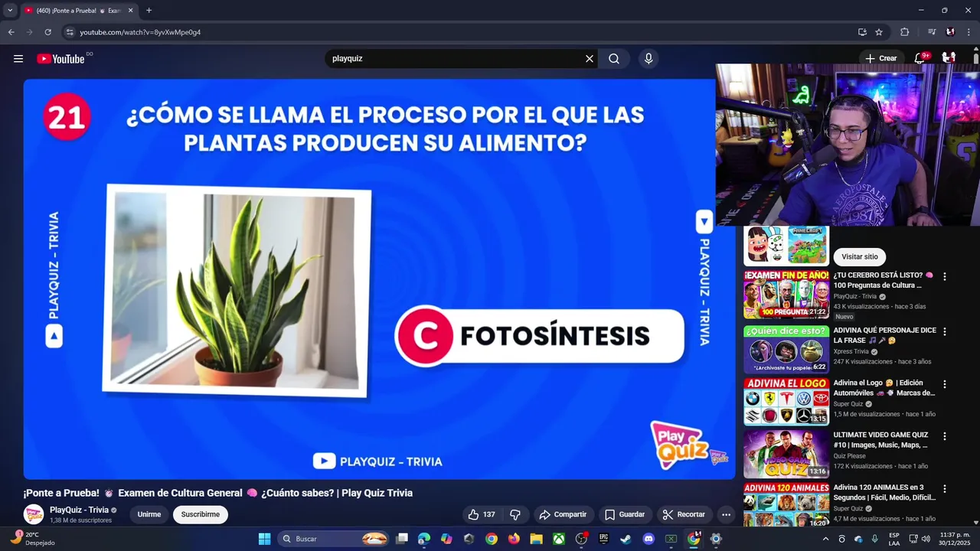Click the PlayQuiz channel avatar below video
980x551 pixels.
click(34, 514)
